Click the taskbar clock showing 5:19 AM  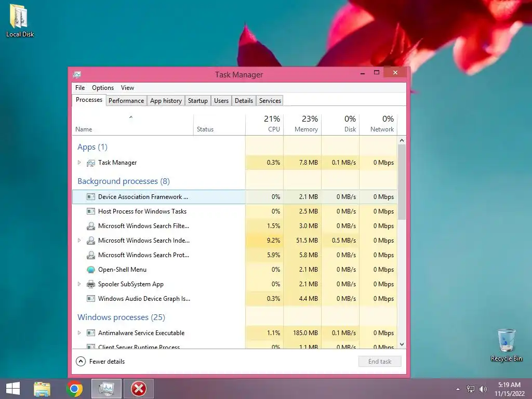[509, 389]
